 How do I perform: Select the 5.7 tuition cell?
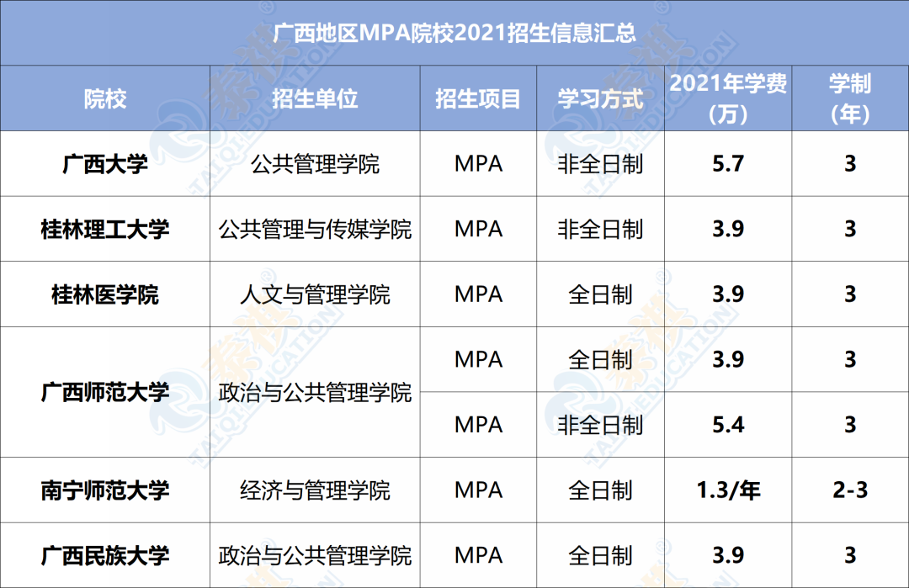click(728, 164)
